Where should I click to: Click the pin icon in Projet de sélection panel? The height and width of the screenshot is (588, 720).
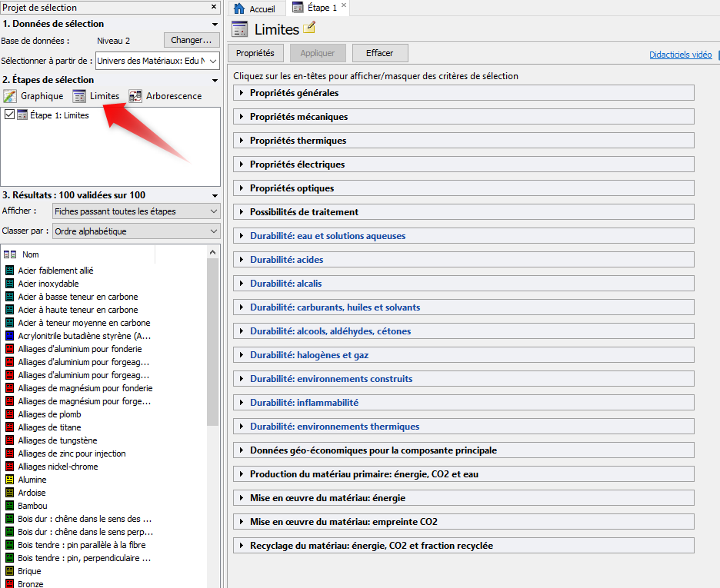coord(215,7)
